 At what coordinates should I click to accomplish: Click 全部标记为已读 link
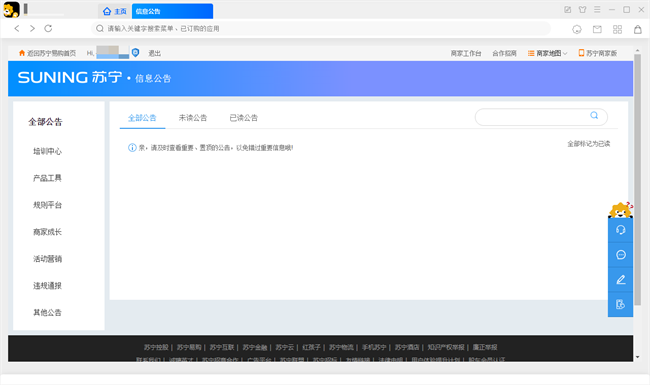(x=589, y=144)
